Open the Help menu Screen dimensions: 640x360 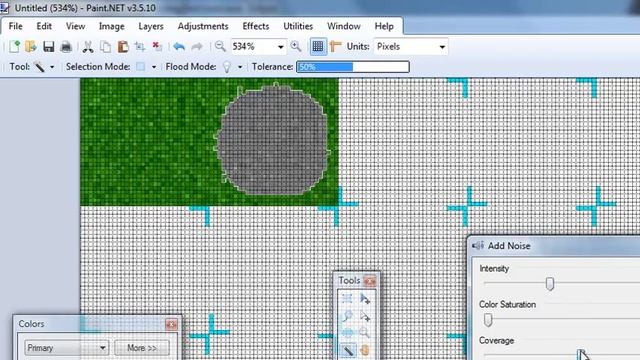pos(384,26)
